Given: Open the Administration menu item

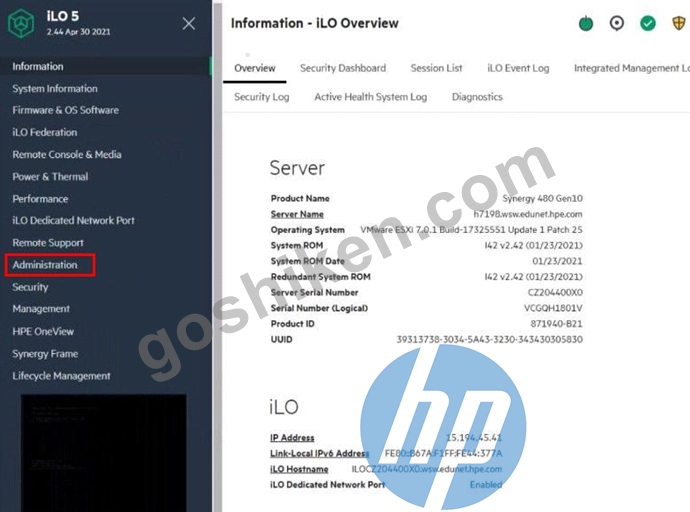Looking at the screenshot, I should pyautogui.click(x=45, y=265).
